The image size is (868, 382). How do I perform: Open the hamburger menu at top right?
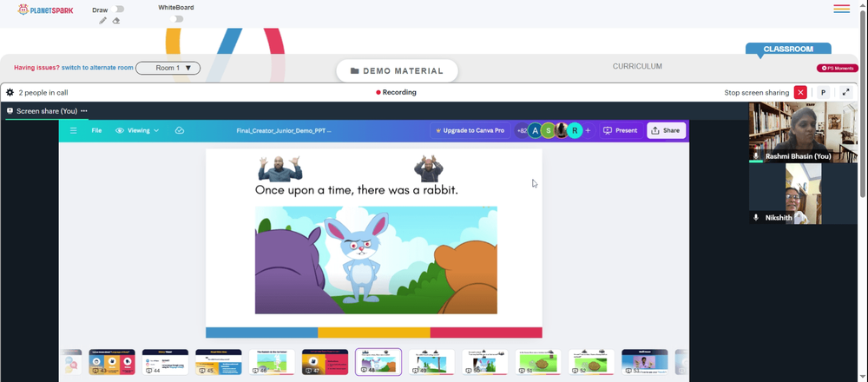tap(841, 9)
